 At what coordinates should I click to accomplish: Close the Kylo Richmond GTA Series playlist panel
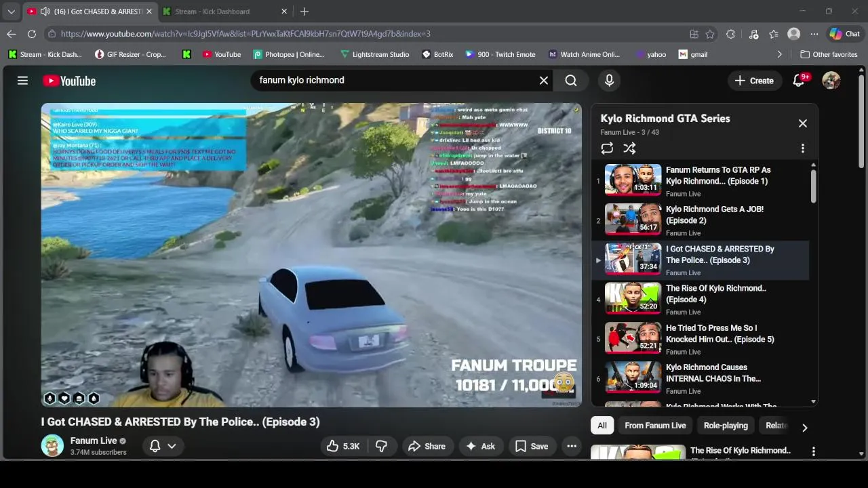(x=803, y=123)
